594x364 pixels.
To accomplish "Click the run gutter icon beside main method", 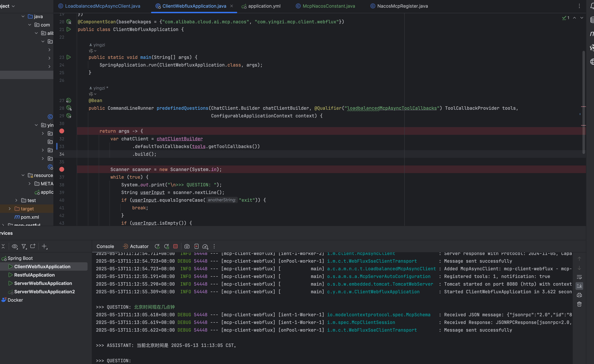I will pyautogui.click(x=69, y=57).
